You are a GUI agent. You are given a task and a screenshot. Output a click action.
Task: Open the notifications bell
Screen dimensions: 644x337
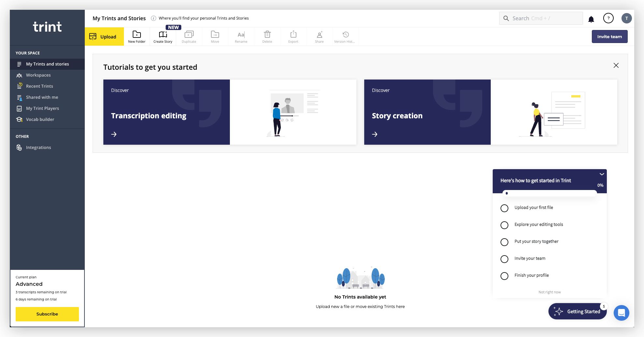pyautogui.click(x=591, y=19)
